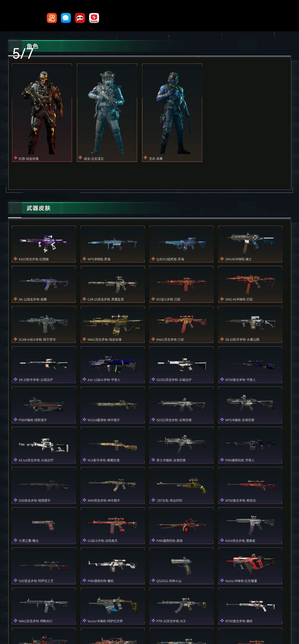Tap the red bear Z app icon
Viewport: 299px width, 644px height.
point(94,18)
